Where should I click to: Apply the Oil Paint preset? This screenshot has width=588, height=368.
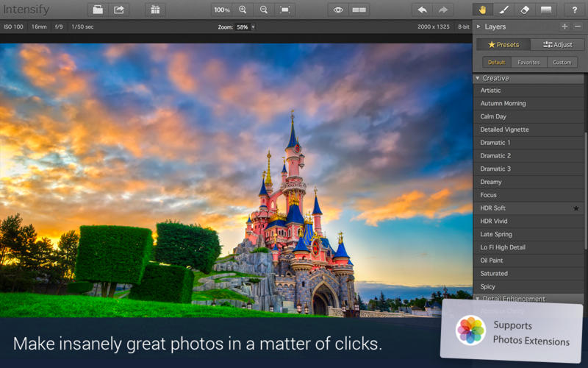528,261
